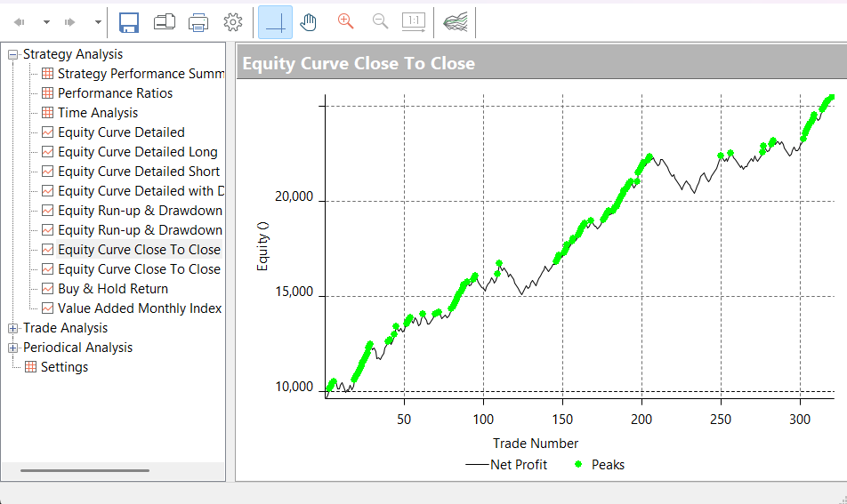Viewport: 847px width, 504px height.
Task: Click the 100 x-axis label
Action: (483, 420)
